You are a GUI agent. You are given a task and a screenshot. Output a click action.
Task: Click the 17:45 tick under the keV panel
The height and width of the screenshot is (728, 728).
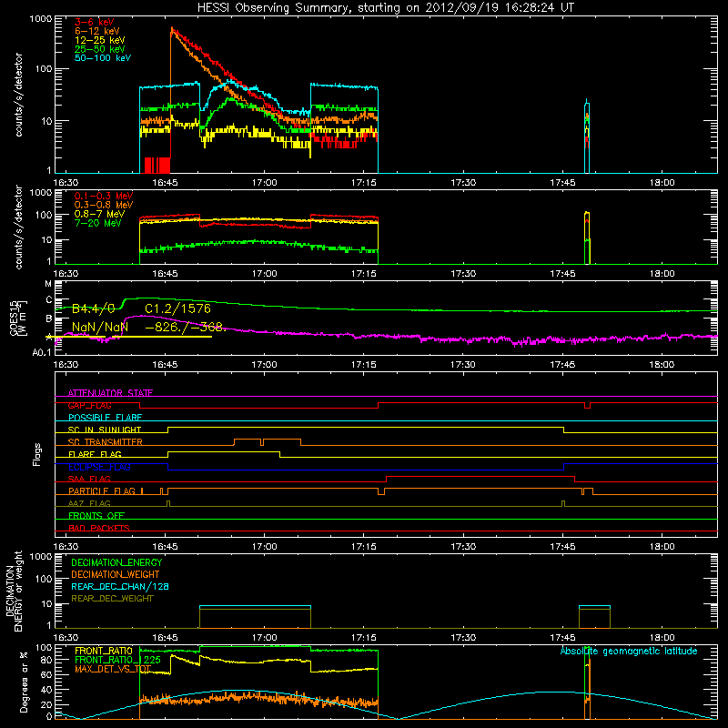click(562, 183)
